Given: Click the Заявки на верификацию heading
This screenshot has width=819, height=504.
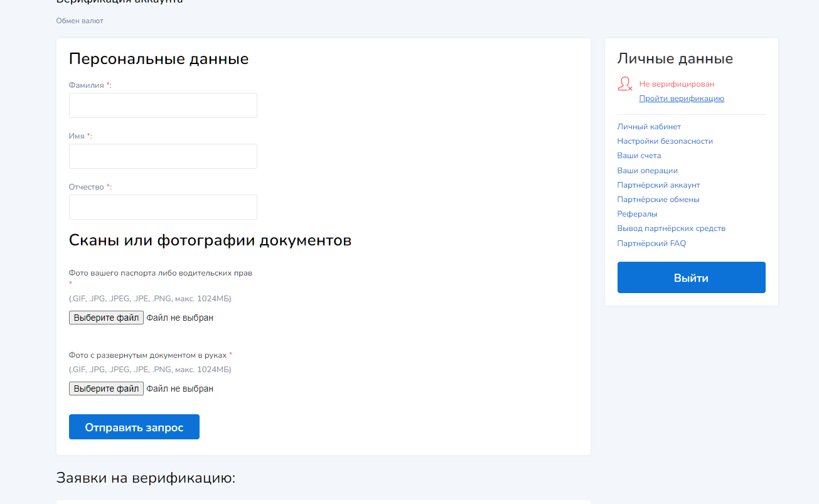Looking at the screenshot, I should [146, 478].
